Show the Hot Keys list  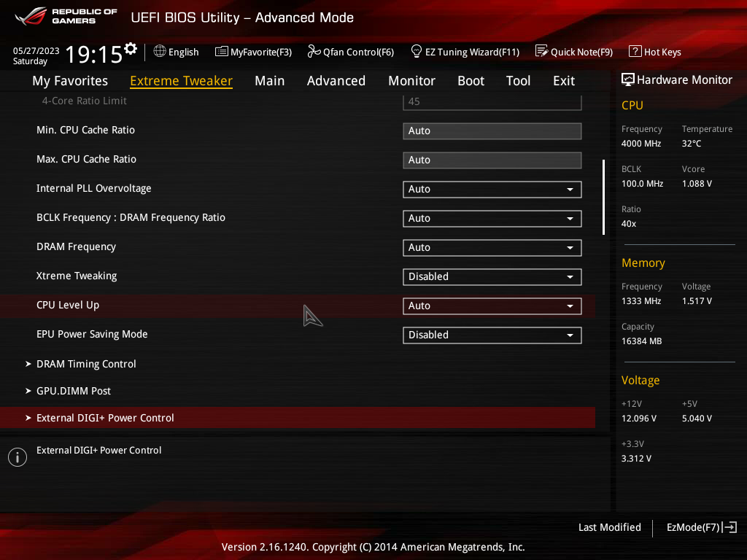655,52
